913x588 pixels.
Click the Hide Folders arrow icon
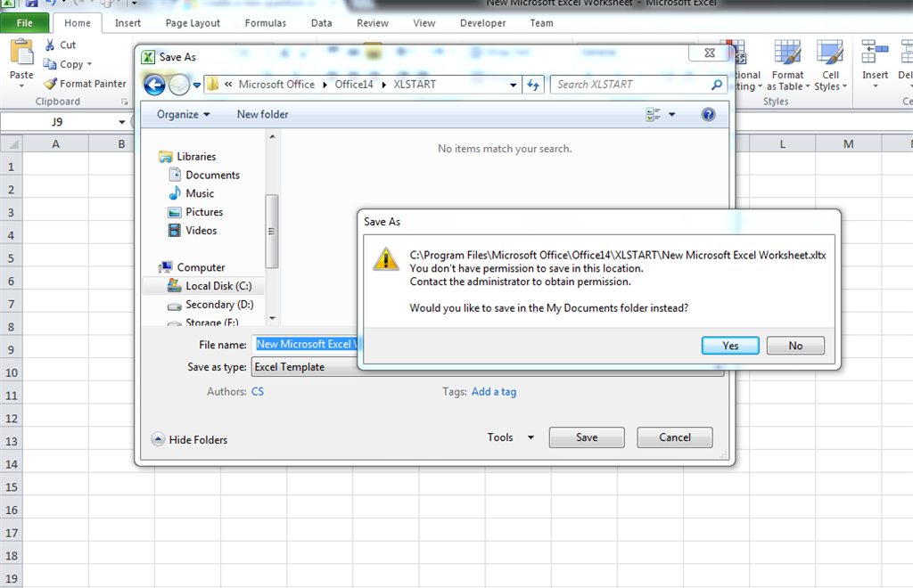(x=158, y=439)
